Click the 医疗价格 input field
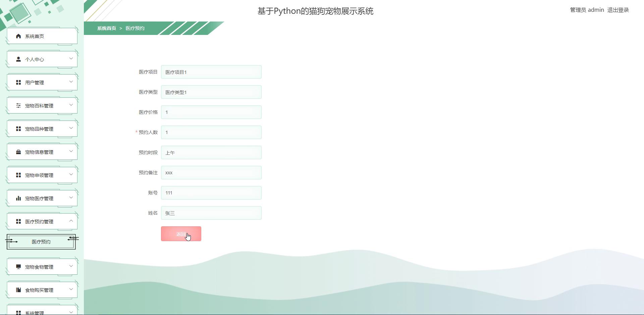 click(211, 112)
